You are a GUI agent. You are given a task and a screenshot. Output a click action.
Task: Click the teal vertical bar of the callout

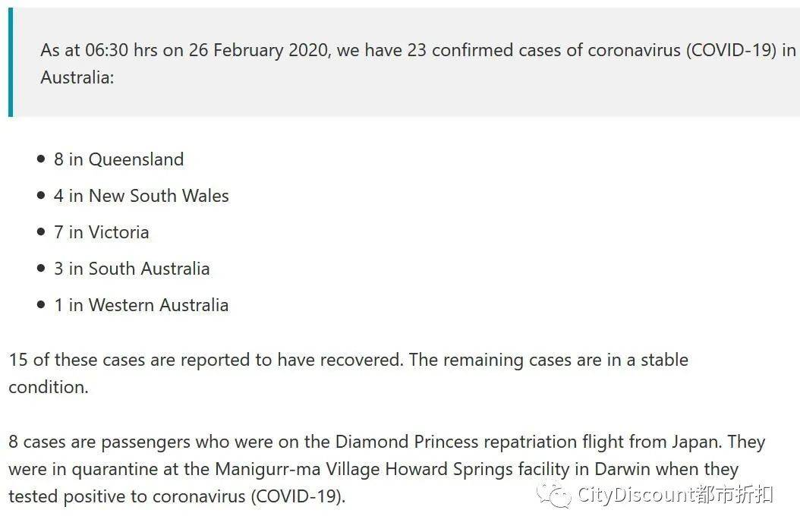coord(11,63)
